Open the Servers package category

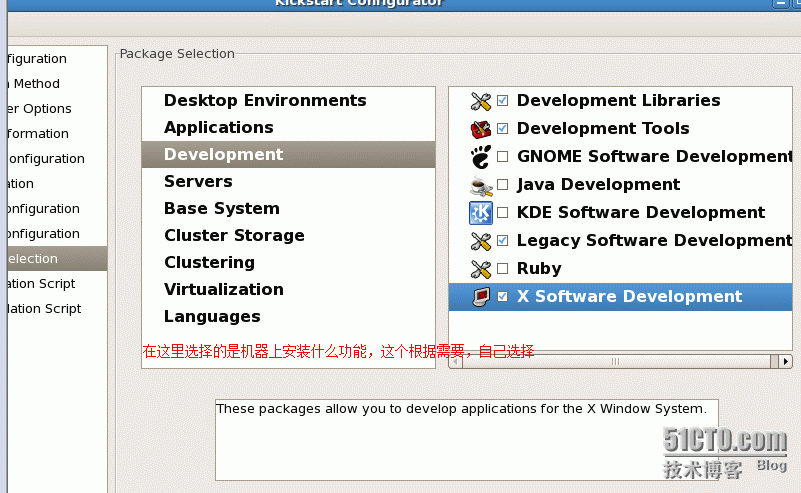click(198, 182)
